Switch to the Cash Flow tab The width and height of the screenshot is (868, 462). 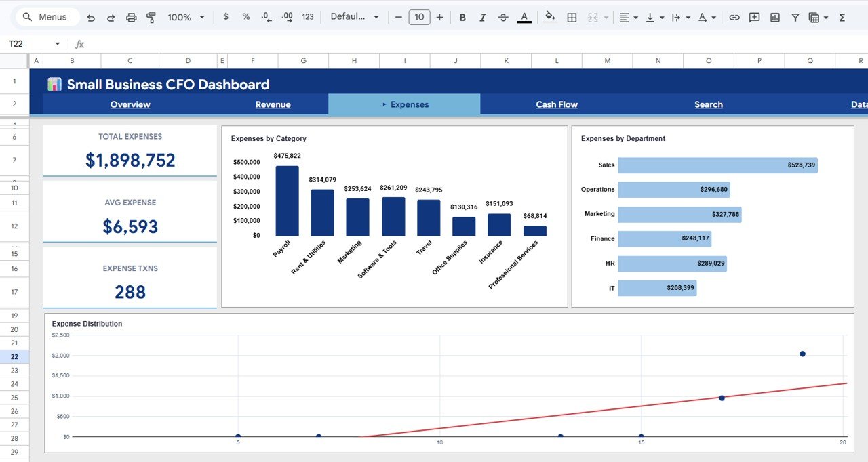(x=556, y=104)
